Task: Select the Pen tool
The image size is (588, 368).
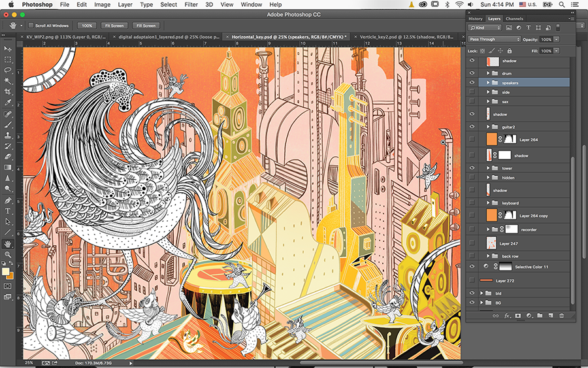Action: [7, 201]
